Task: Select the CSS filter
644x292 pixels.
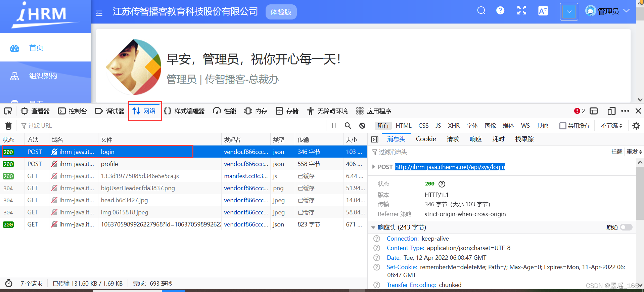Action: pyautogui.click(x=423, y=126)
